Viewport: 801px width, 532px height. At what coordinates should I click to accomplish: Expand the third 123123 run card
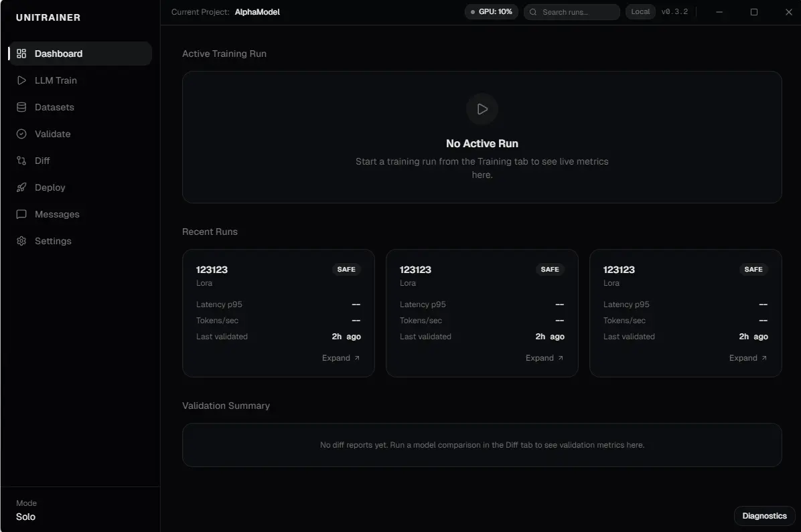(x=748, y=358)
